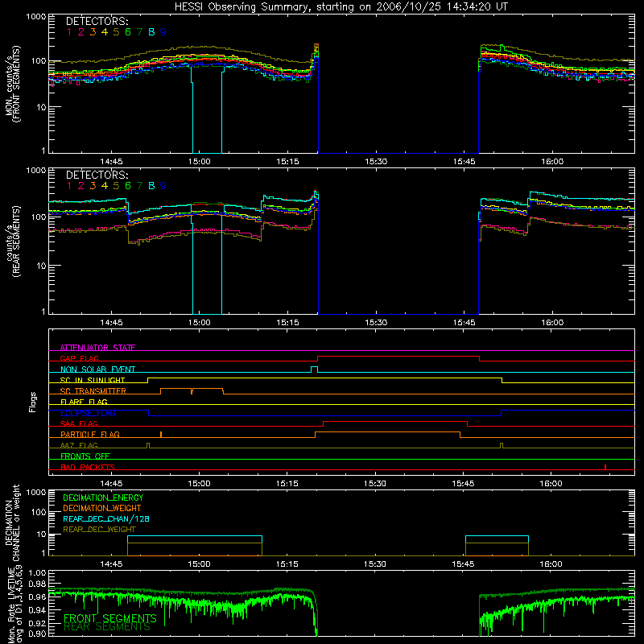Click the 0.92 livetime axis value
644x644 pixels.
(37, 623)
